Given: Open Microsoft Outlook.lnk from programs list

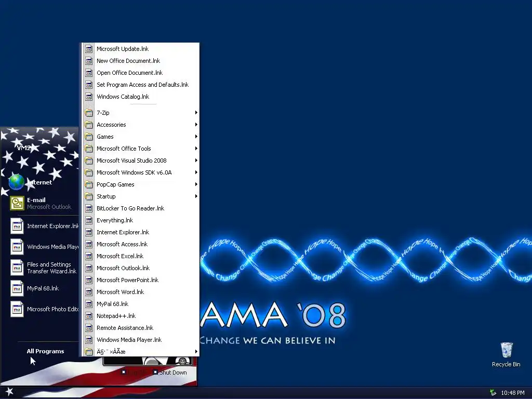Looking at the screenshot, I should (x=140, y=268).
